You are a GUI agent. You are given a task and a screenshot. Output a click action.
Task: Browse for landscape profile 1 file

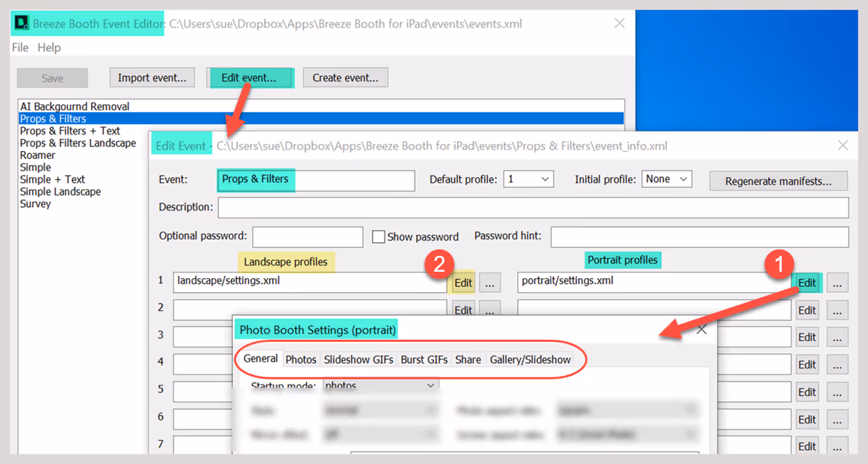490,283
